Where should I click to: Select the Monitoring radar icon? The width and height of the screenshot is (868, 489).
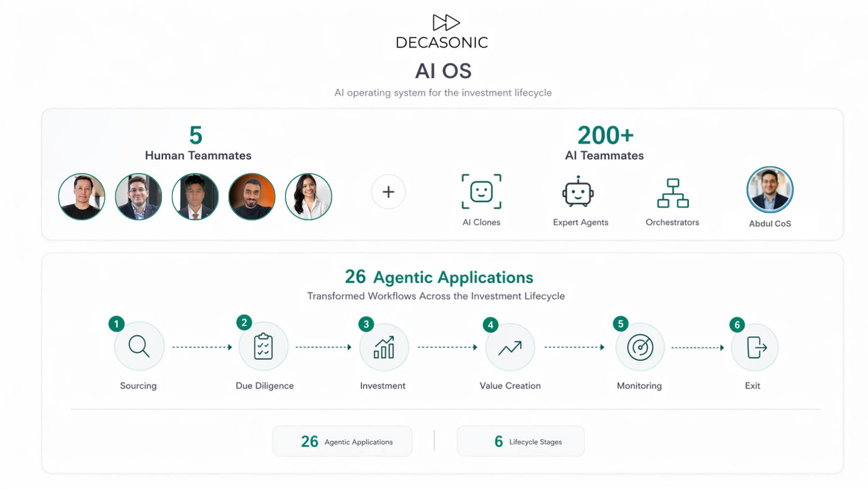640,347
